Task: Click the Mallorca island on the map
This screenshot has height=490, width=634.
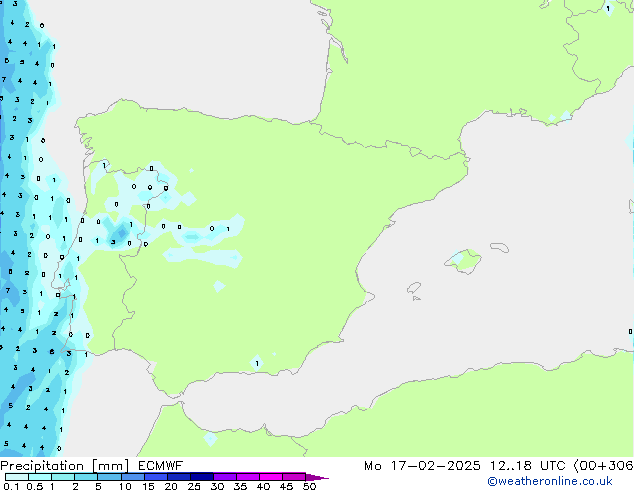Action: (x=463, y=261)
